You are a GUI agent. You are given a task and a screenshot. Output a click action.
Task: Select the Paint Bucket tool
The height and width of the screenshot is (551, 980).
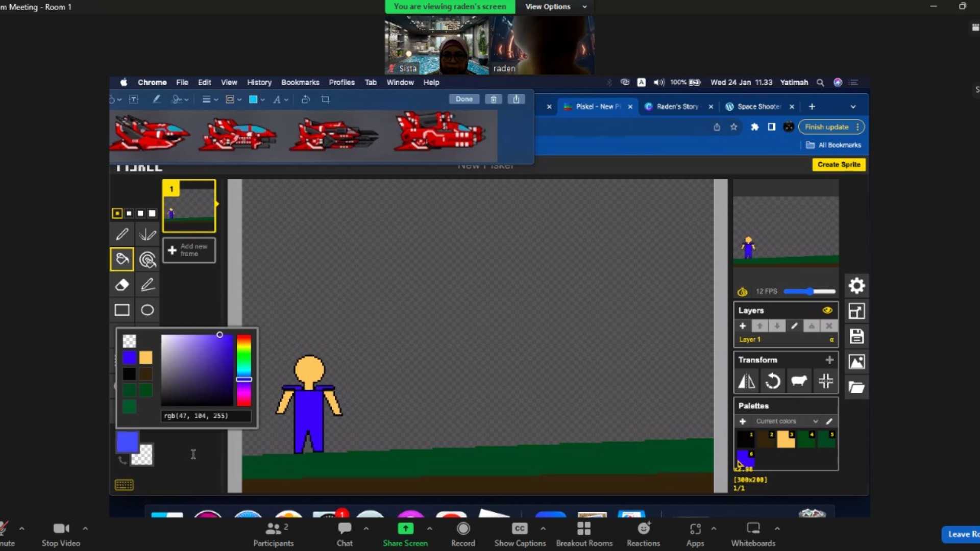122,260
